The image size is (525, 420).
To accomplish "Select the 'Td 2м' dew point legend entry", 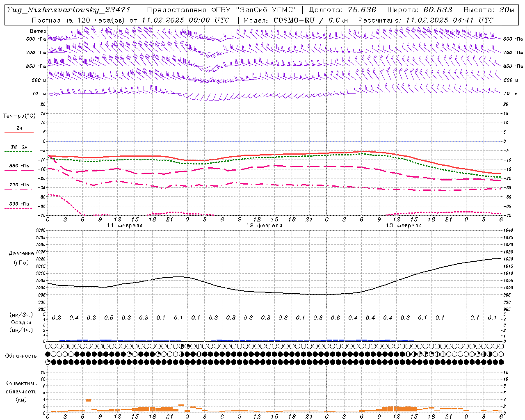I will point(19,147).
